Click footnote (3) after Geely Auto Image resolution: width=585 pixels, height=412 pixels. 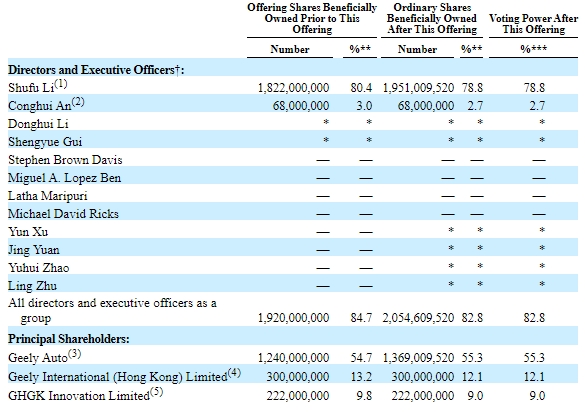(74, 354)
